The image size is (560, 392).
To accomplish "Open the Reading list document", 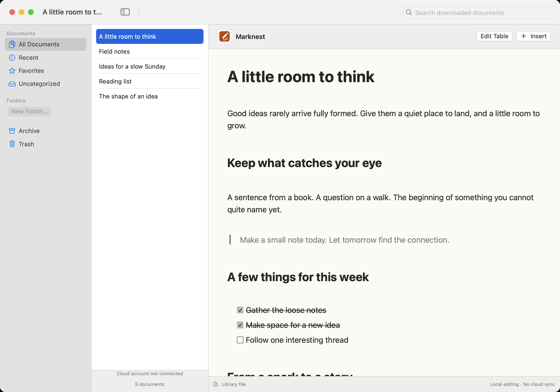I will pos(150,81).
